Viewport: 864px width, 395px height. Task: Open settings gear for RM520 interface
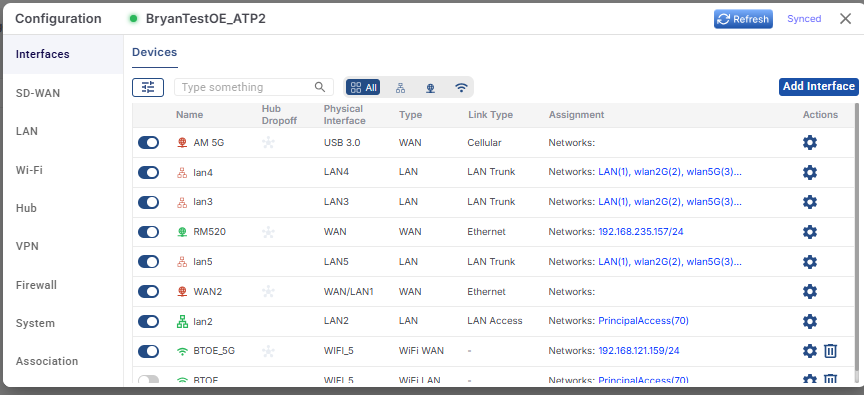(x=809, y=232)
